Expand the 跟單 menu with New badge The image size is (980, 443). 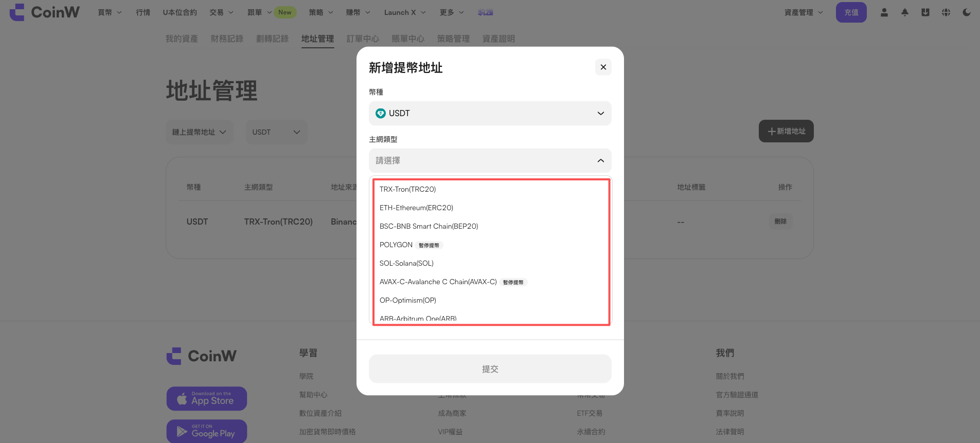point(272,12)
